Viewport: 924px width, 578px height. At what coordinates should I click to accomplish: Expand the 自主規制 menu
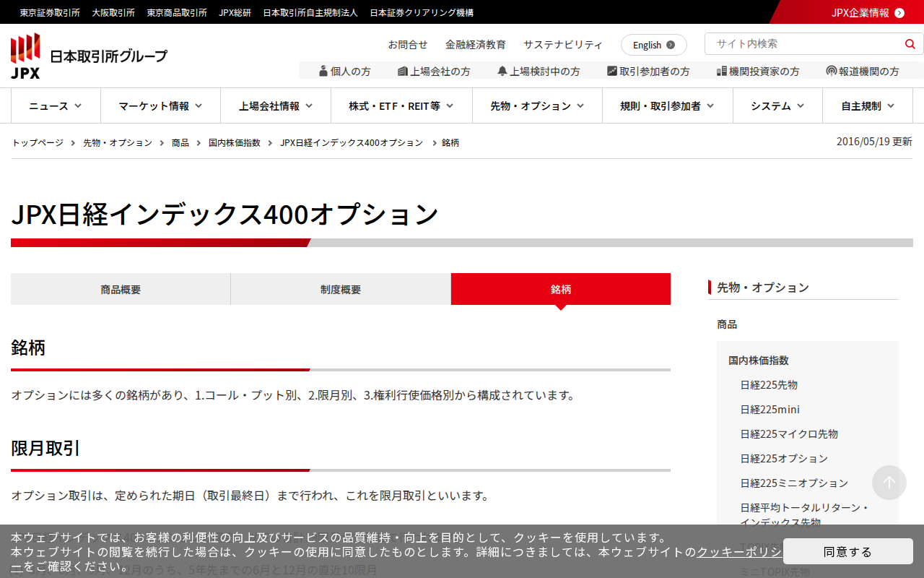tap(868, 105)
